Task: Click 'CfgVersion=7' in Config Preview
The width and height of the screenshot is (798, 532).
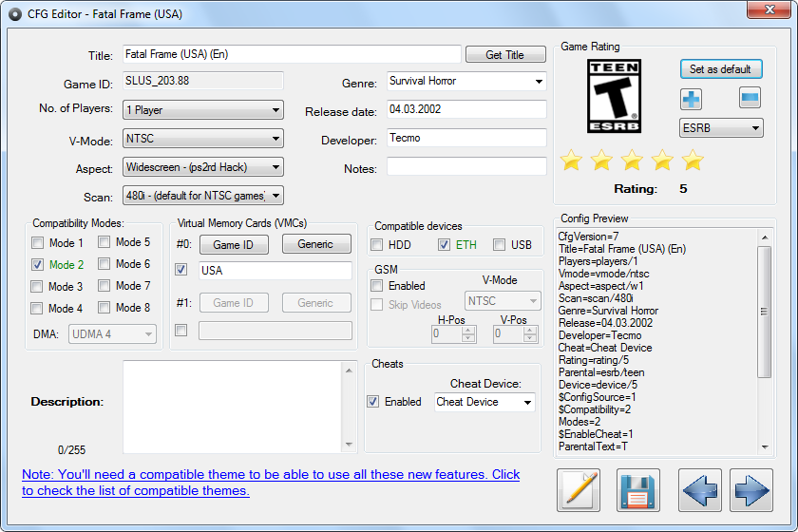Action: (588, 237)
